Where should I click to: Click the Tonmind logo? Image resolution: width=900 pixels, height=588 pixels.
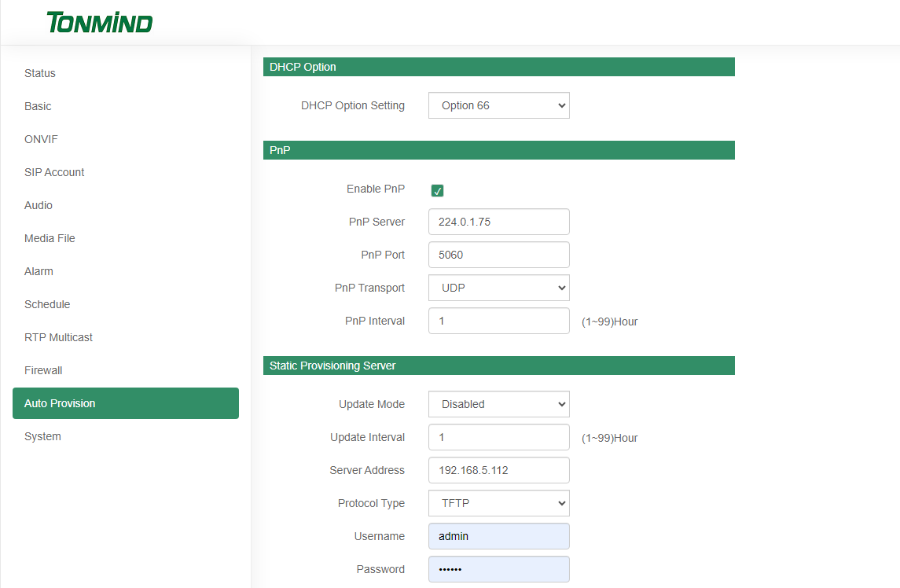click(x=99, y=22)
